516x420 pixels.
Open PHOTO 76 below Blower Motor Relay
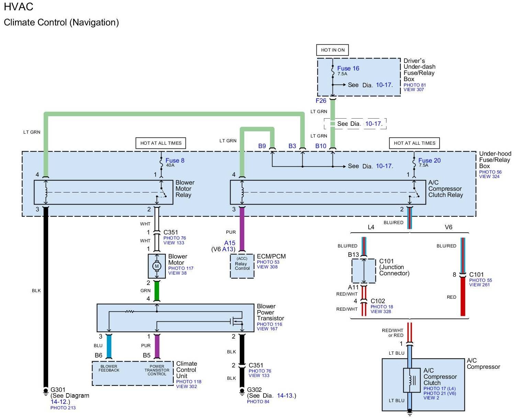tap(175, 238)
